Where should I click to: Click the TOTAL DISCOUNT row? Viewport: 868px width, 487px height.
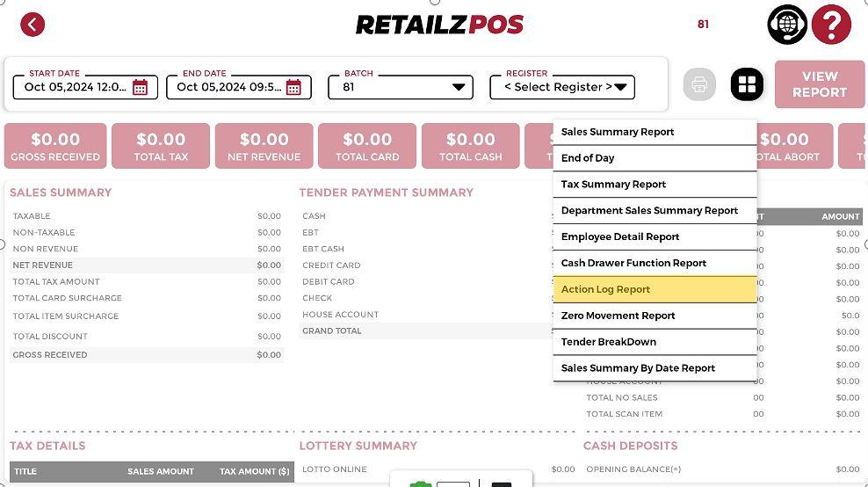point(147,337)
